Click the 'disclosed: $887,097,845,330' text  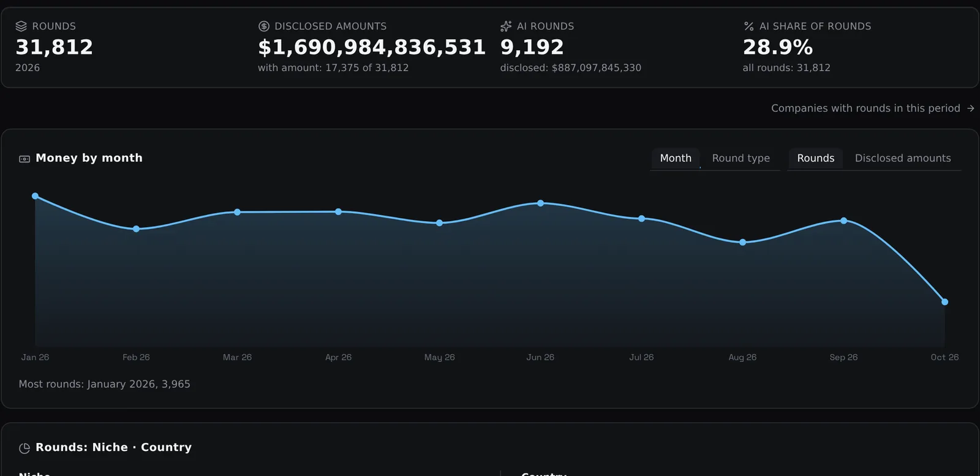(x=571, y=68)
